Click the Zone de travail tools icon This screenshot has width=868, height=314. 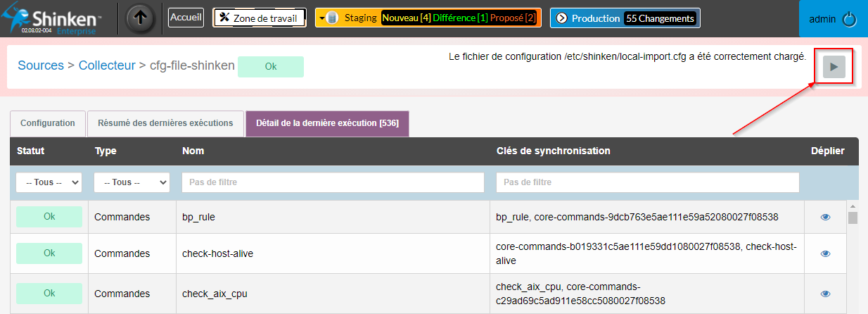click(224, 18)
